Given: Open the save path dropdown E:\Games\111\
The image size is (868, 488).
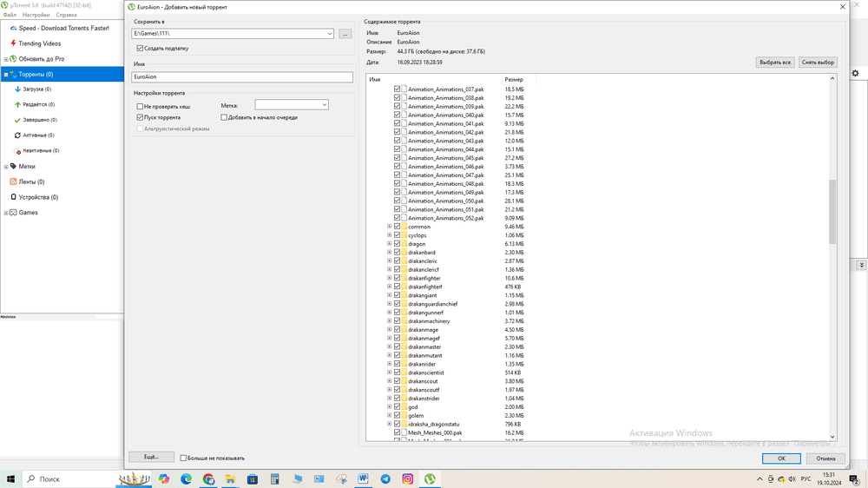Looking at the screenshot, I should coord(330,34).
